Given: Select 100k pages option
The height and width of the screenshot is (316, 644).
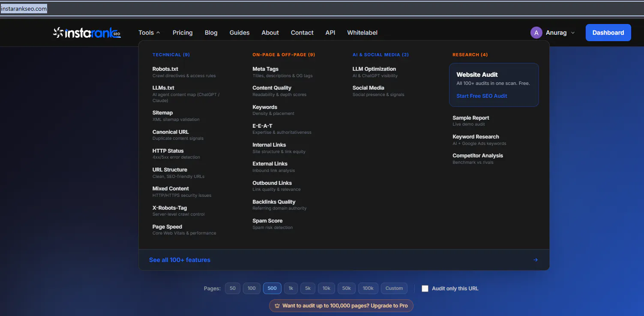Looking at the screenshot, I should [368, 288].
